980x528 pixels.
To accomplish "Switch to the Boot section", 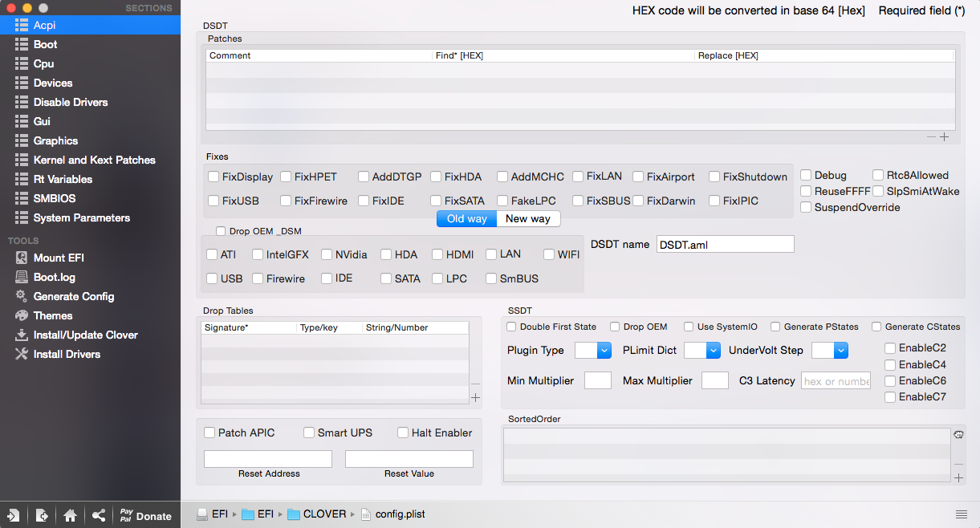I will tap(45, 44).
